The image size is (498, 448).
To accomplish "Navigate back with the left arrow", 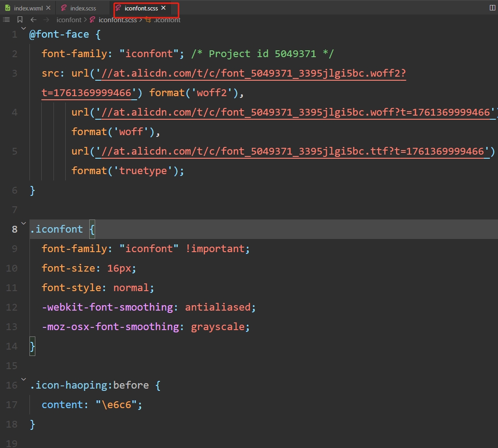I will tap(33, 19).
